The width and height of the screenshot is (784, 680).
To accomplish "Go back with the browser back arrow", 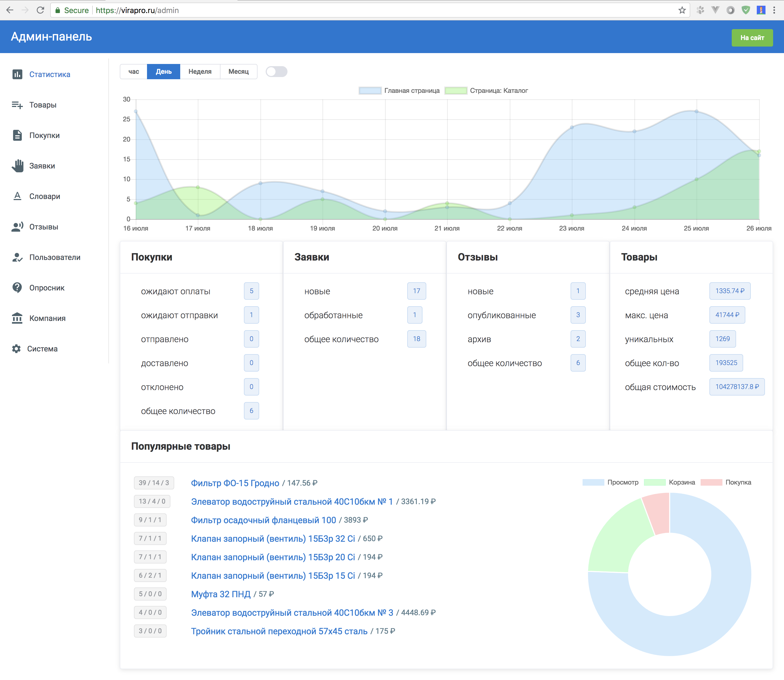I will point(10,10).
